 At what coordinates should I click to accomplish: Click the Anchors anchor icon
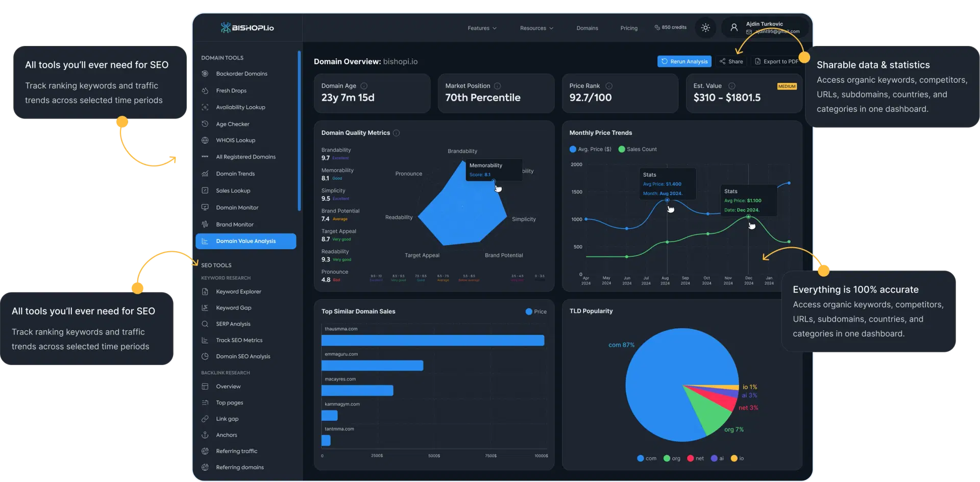(205, 435)
